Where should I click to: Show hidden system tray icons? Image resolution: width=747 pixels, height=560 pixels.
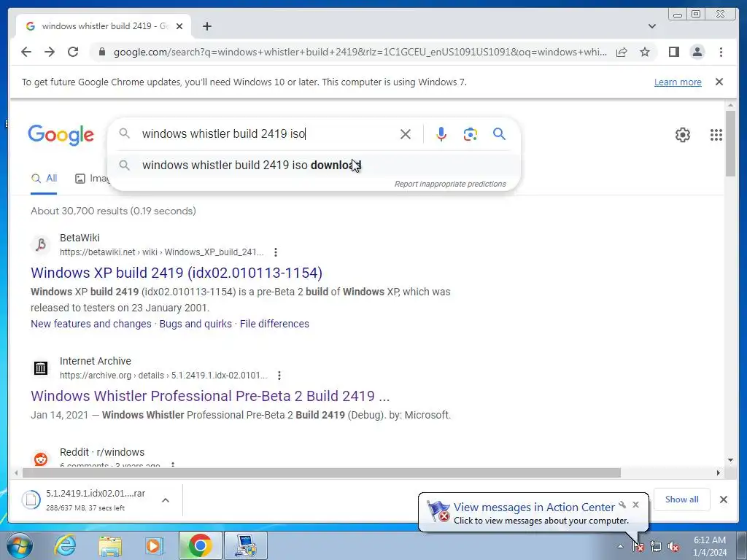coord(620,547)
